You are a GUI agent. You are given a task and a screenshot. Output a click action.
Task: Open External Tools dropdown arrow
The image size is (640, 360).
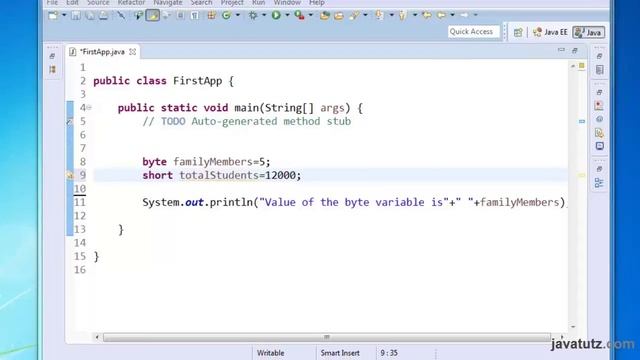tap(311, 16)
